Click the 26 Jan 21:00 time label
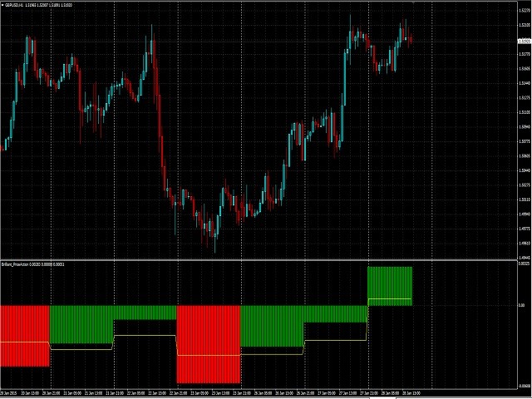 (x=305, y=393)
